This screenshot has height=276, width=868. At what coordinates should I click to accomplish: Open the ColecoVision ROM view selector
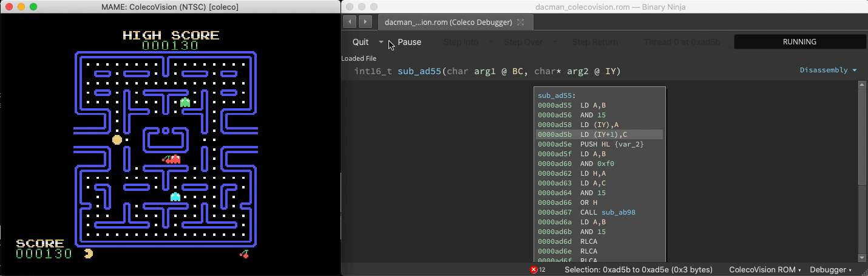point(765,269)
